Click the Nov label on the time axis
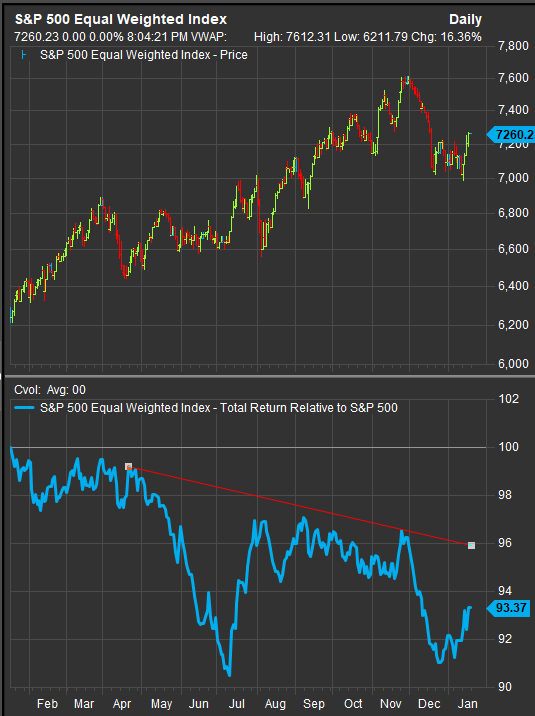The width and height of the screenshot is (535, 716). tap(391, 704)
